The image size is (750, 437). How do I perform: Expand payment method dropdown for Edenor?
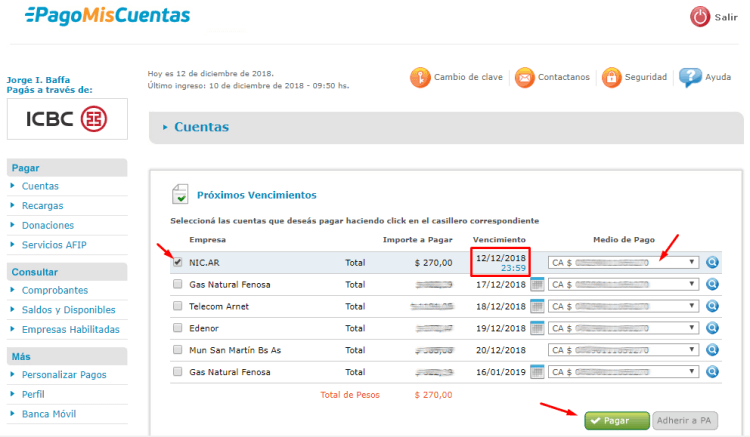pyautogui.click(x=623, y=328)
